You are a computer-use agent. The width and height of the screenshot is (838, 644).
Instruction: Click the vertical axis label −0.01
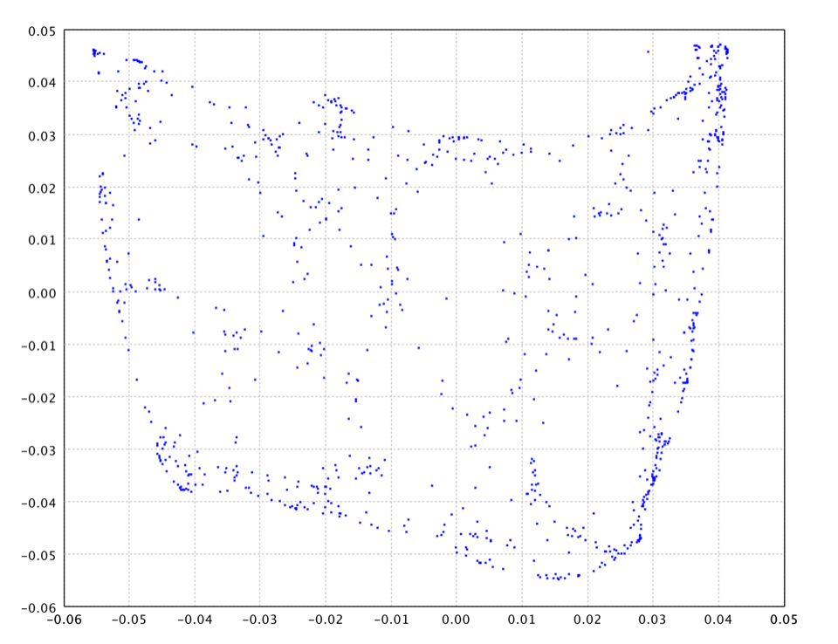(x=38, y=346)
